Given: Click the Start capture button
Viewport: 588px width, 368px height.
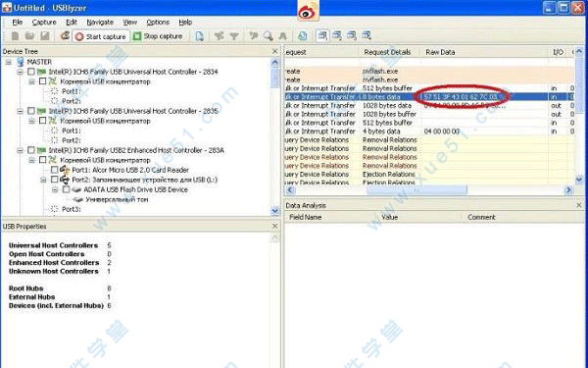Looking at the screenshot, I should click(x=101, y=36).
